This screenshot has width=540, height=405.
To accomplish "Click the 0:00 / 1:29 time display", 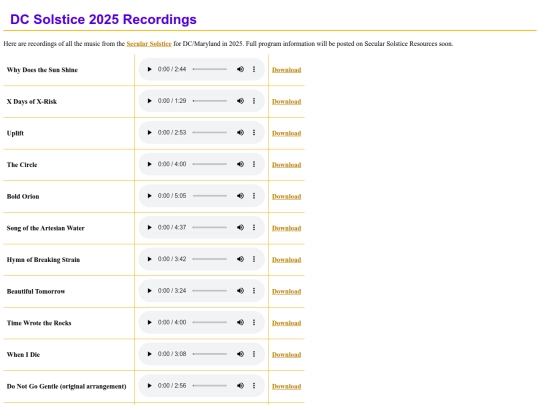I will (x=172, y=101).
